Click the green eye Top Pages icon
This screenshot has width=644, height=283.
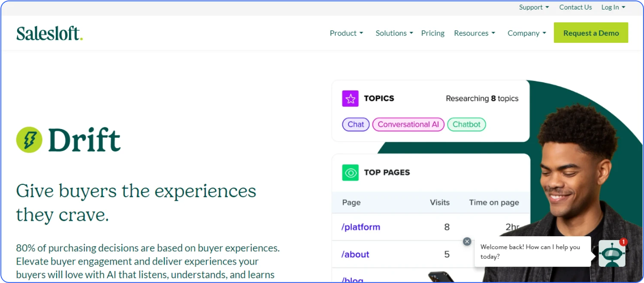(350, 172)
